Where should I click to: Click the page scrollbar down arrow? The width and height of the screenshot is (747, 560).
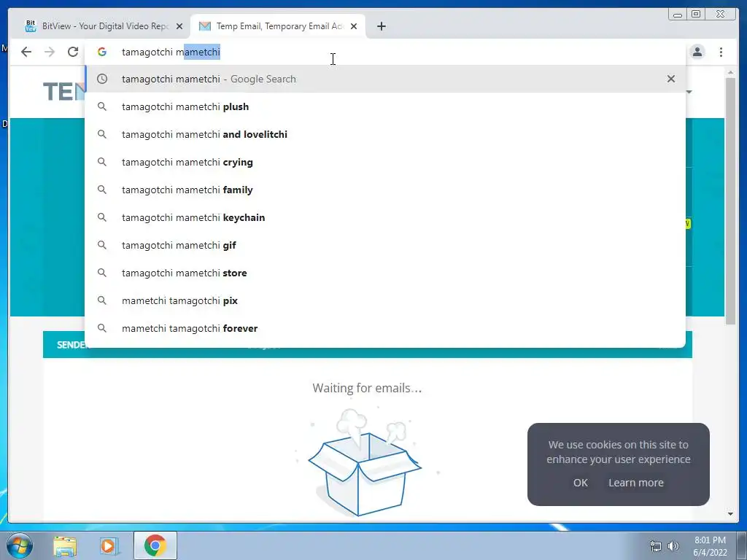click(730, 514)
